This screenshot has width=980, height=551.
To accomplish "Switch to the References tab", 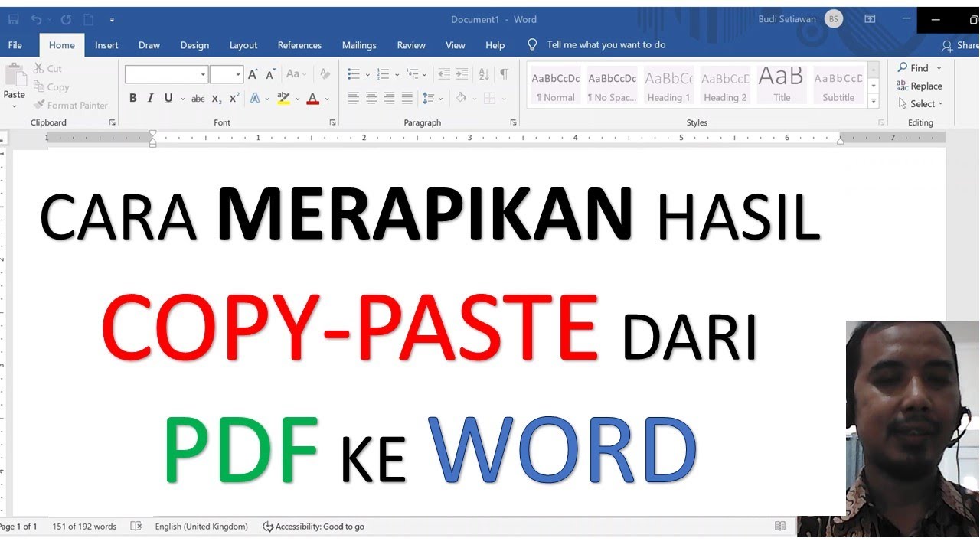I will point(299,45).
